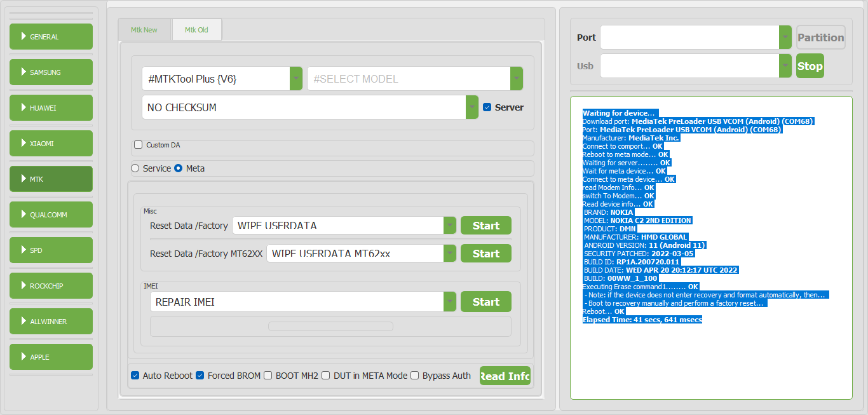Expand the NO CHECKSUM dropdown arrow
This screenshot has height=415, width=868.
472,107
